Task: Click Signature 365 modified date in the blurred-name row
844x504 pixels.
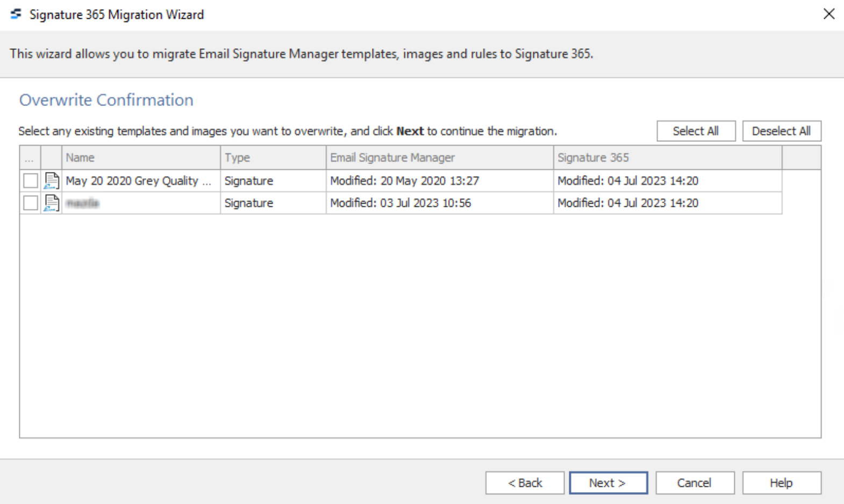Action: pos(668,203)
